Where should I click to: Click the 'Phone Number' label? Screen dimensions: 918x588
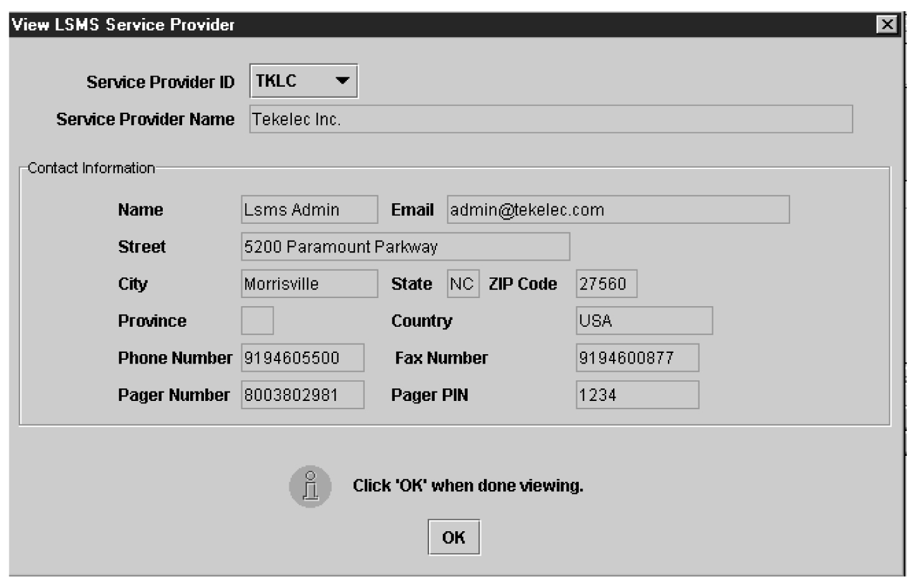pyautogui.click(x=175, y=358)
